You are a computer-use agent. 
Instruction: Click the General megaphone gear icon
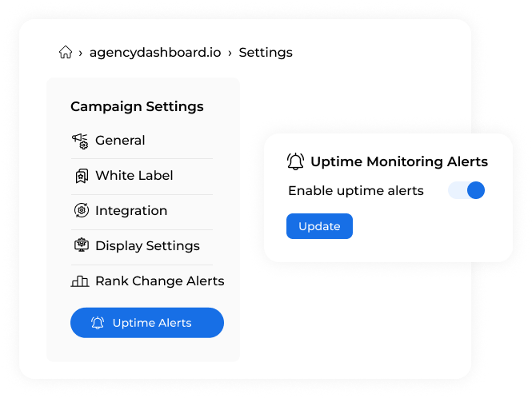point(80,141)
